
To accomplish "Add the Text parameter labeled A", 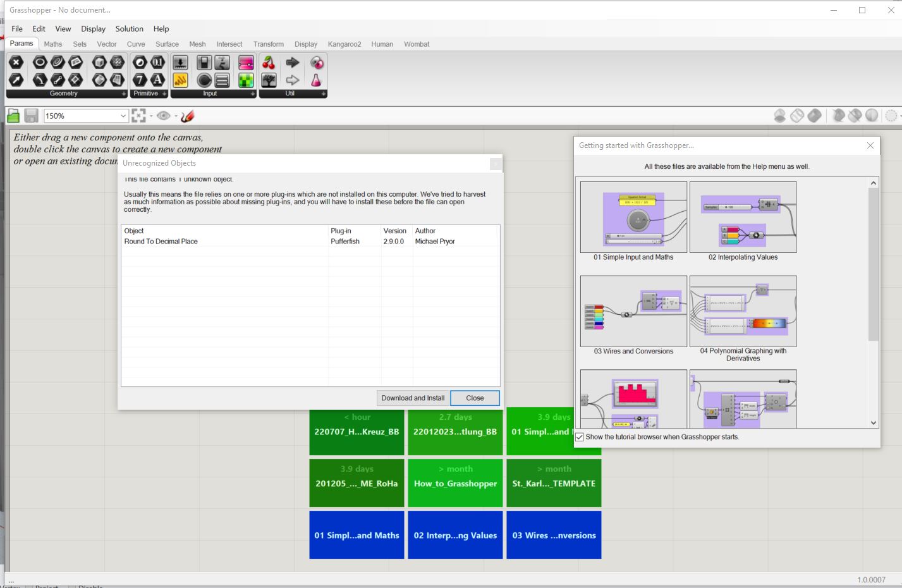I will pyautogui.click(x=157, y=80).
